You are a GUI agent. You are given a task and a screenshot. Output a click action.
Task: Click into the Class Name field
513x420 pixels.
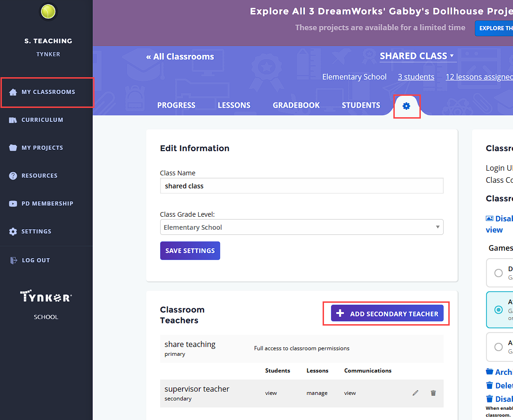pos(302,186)
